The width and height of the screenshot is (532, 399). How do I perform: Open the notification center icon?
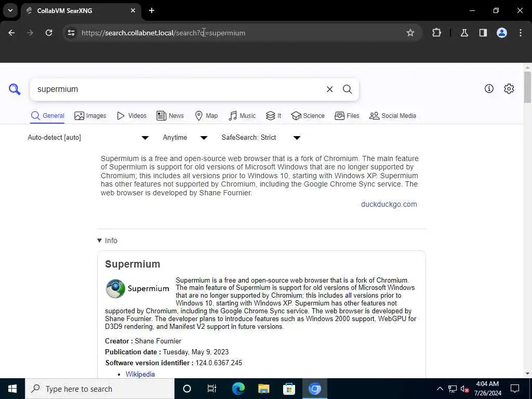(x=515, y=389)
